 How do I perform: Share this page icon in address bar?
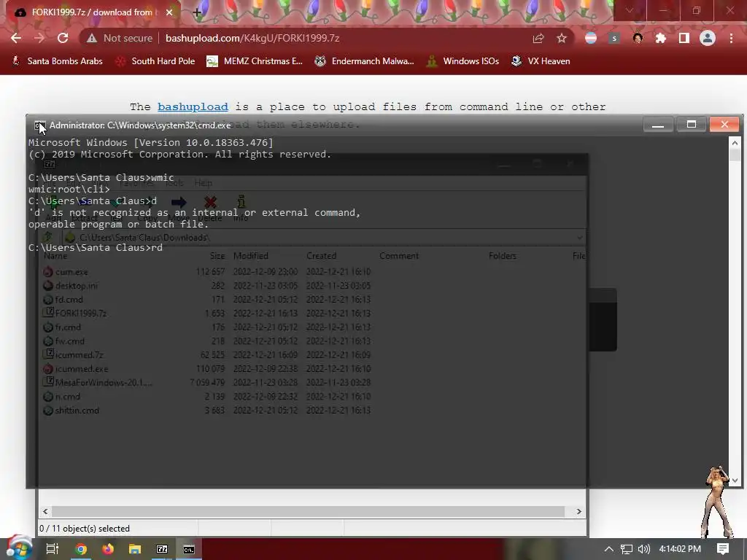[538, 38]
